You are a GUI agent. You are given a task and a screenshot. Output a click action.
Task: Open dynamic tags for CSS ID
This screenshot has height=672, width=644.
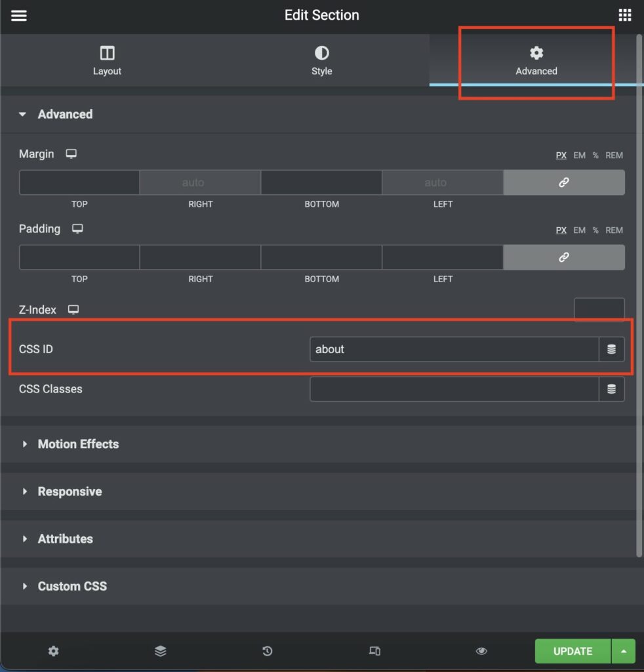(611, 349)
